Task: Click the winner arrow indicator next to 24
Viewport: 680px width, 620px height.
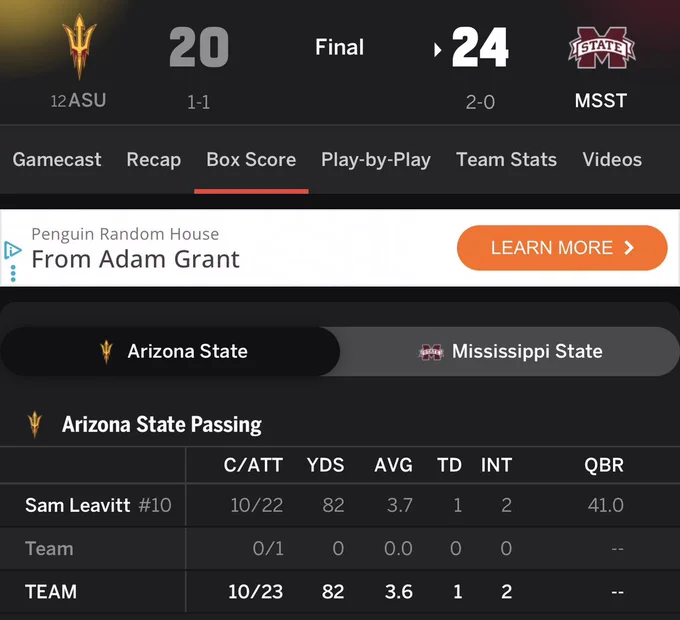Action: (x=438, y=50)
